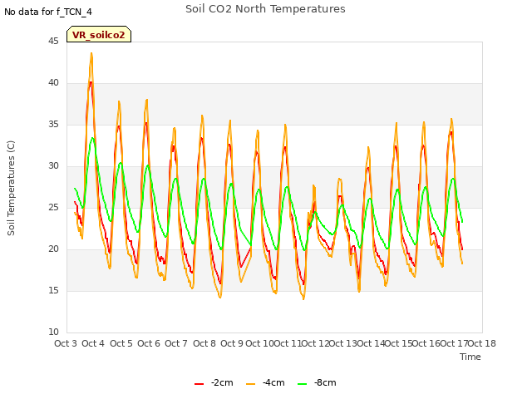This screenshot has width=532, height=399.
Task: Click the 40 y-axis tick label
Action: pyautogui.click(x=53, y=83)
